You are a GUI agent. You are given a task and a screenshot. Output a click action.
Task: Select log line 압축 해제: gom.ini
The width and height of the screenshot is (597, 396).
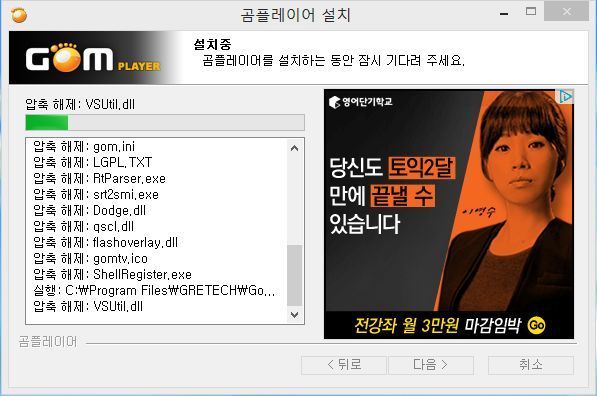84,147
